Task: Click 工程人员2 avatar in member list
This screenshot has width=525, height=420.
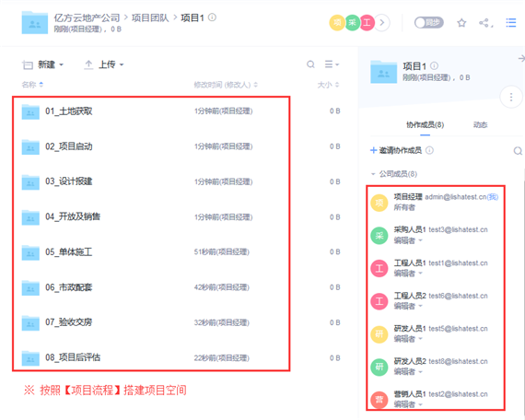Action: click(379, 301)
